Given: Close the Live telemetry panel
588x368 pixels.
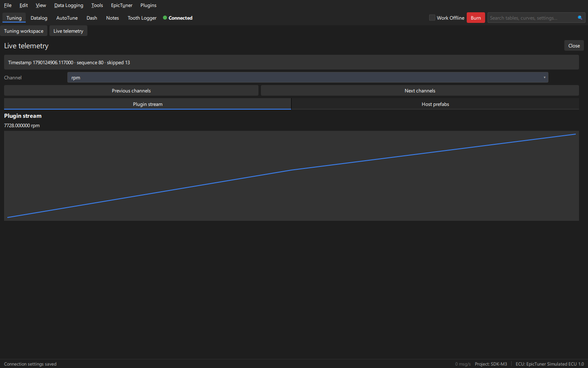Looking at the screenshot, I should pos(574,46).
